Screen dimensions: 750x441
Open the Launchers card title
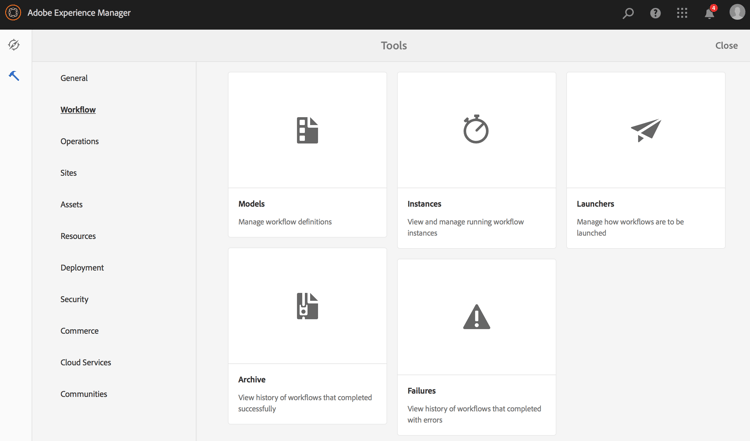(595, 204)
